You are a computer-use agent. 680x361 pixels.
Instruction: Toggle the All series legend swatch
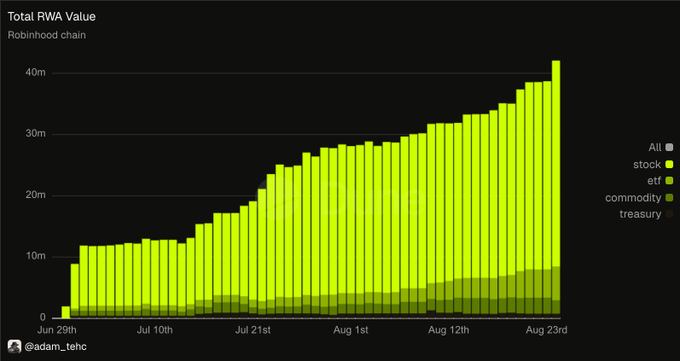[669, 148]
